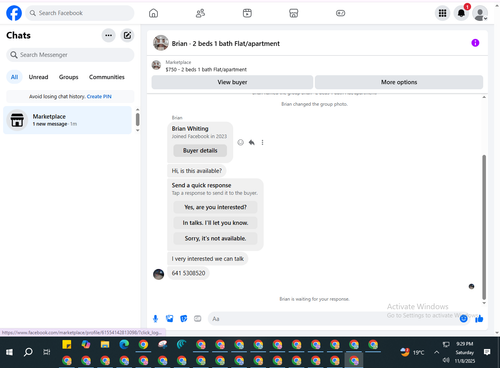
Task: Click the Facebook logo
Action: click(x=14, y=13)
